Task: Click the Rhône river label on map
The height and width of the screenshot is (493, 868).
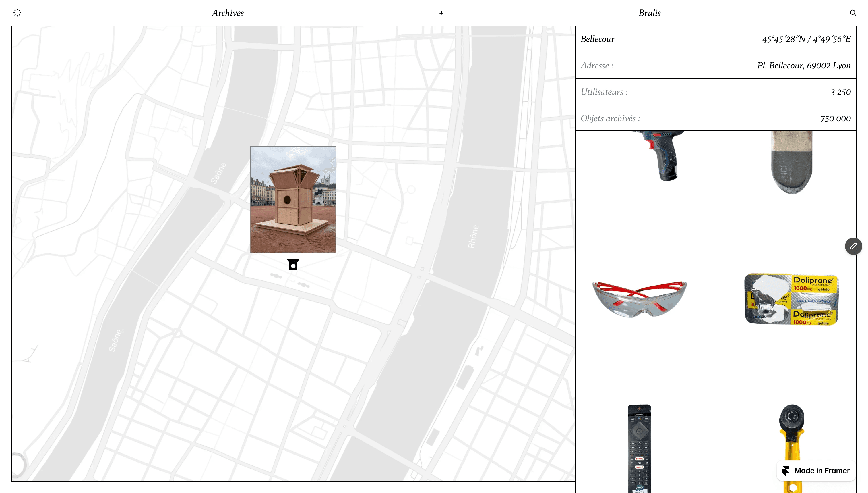Action: pyautogui.click(x=473, y=236)
